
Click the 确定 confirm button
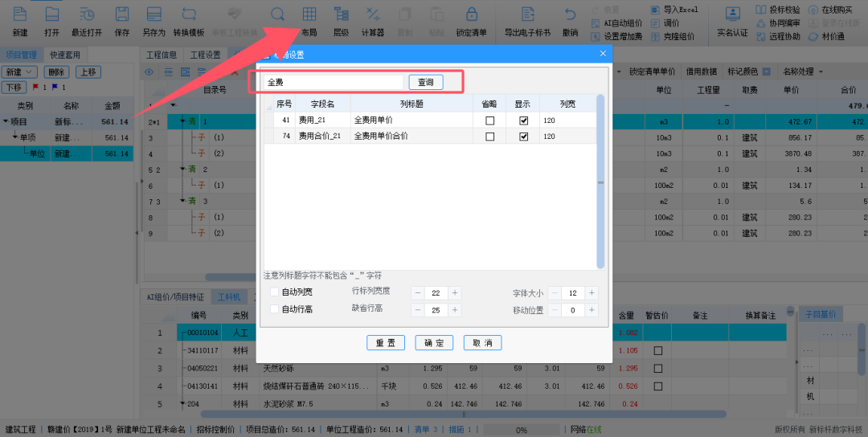click(x=434, y=343)
